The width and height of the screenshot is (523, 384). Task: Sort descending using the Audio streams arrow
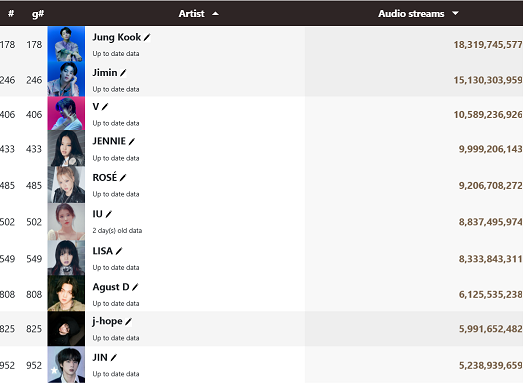point(455,13)
